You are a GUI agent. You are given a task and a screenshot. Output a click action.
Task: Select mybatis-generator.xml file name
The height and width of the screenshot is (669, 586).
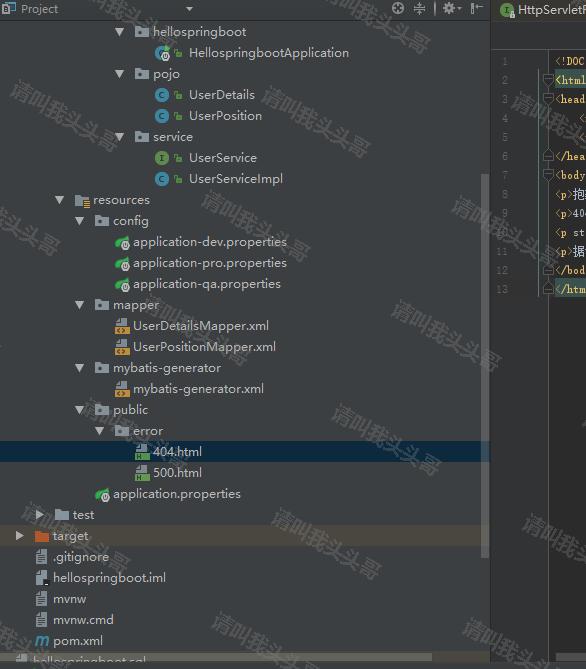click(x=198, y=389)
